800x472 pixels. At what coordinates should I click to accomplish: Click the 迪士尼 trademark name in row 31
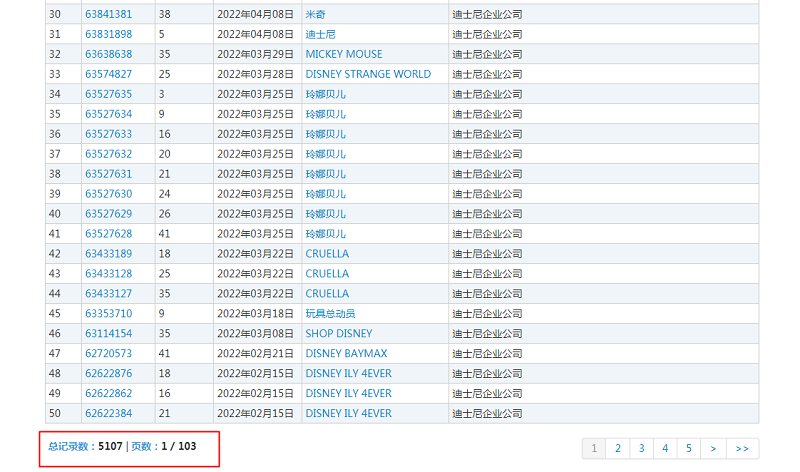[x=320, y=34]
